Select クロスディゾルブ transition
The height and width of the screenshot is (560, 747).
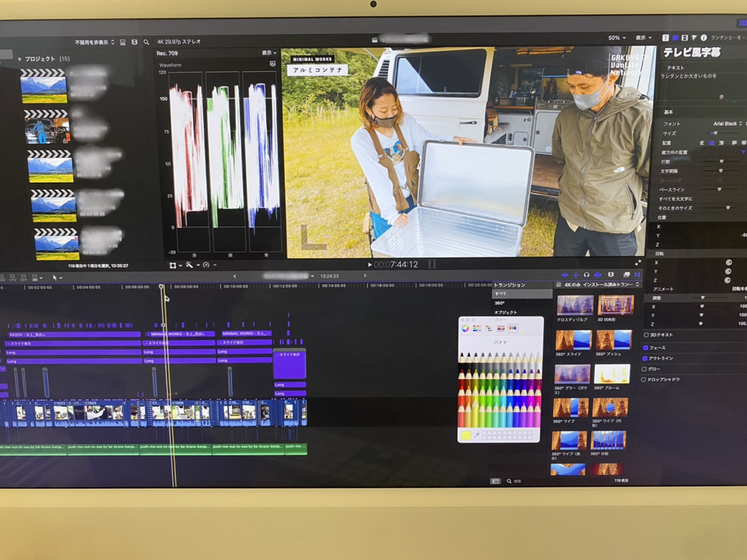pyautogui.click(x=575, y=305)
